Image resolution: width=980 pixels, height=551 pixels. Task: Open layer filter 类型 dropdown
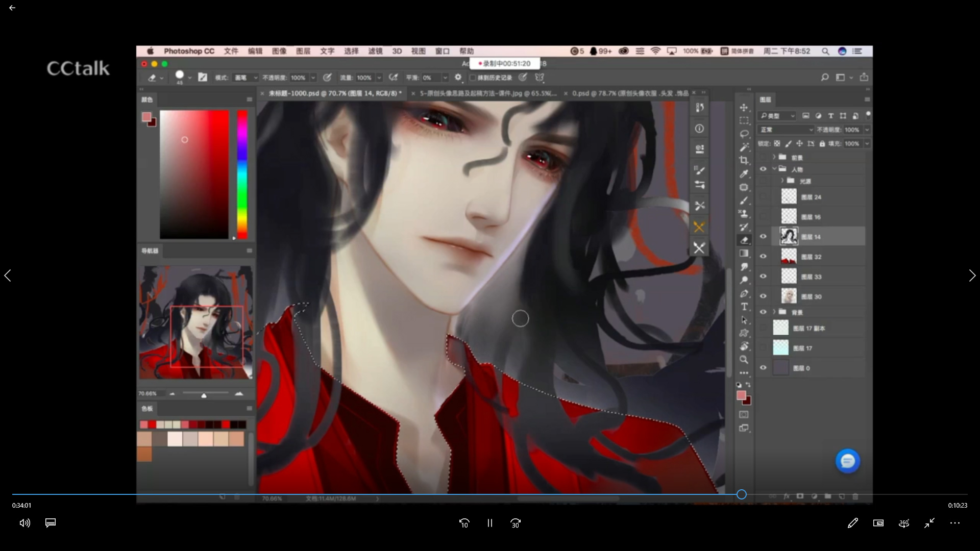pyautogui.click(x=777, y=116)
